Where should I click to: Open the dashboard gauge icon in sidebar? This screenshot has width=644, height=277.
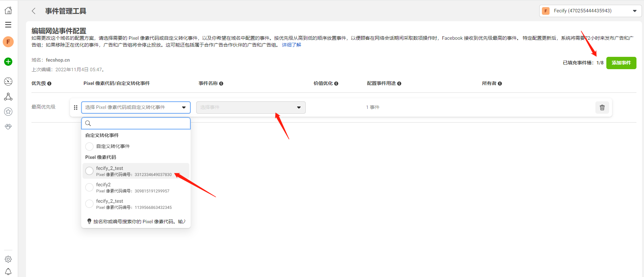click(8, 81)
